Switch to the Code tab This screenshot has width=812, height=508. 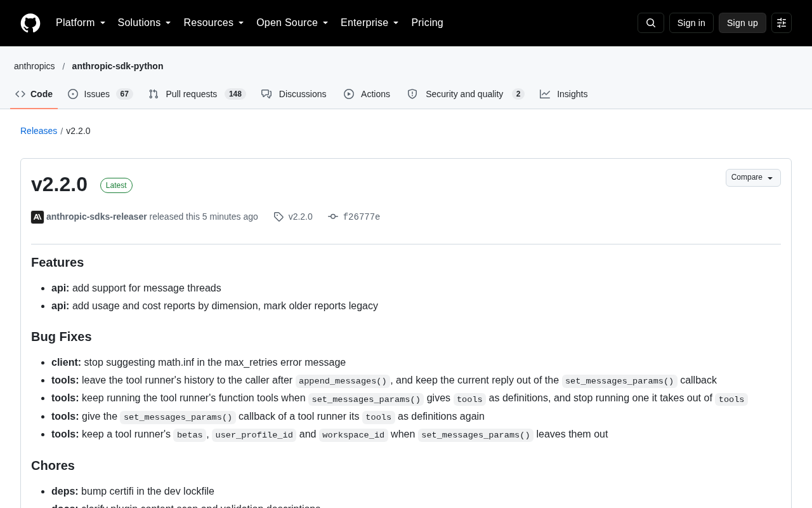34,94
